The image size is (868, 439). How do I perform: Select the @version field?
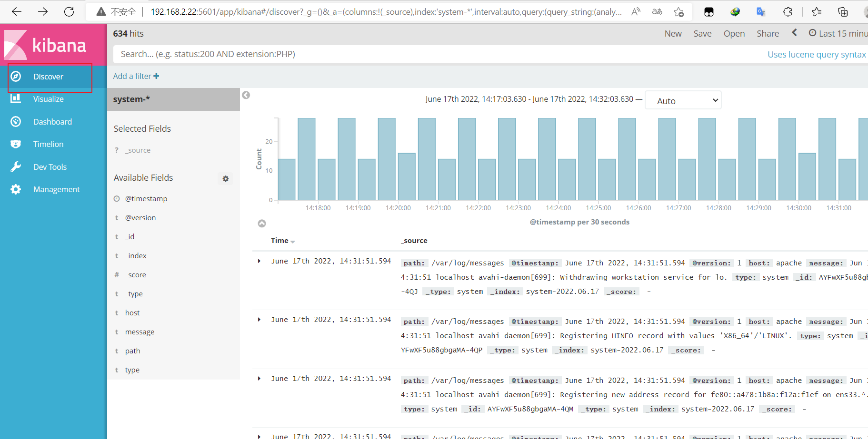[140, 218]
